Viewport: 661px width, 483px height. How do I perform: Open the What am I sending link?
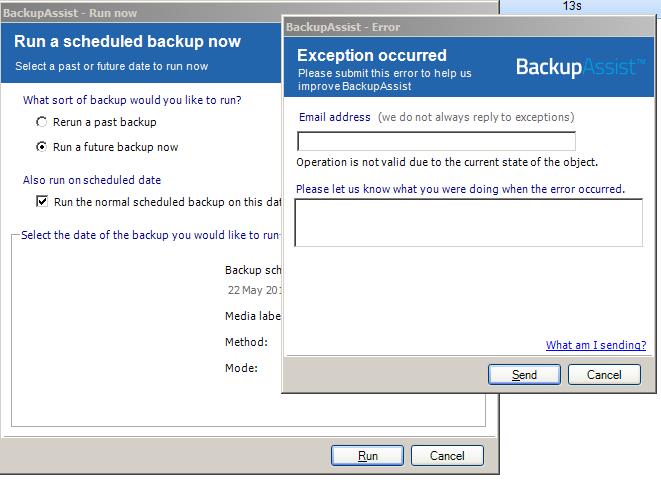(x=595, y=345)
